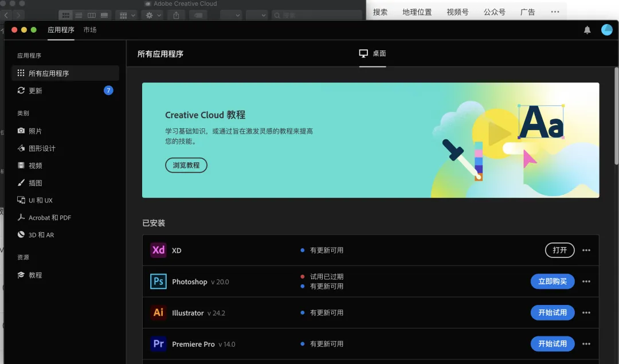Click 立即购买 for Photoshop
Image resolution: width=619 pixels, height=364 pixels.
(553, 281)
